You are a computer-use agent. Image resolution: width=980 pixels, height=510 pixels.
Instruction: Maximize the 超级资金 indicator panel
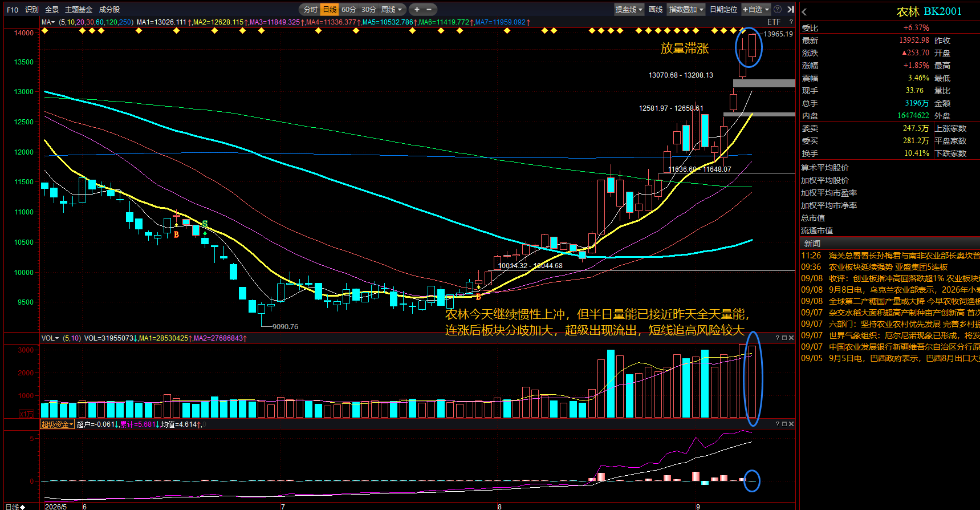point(784,424)
